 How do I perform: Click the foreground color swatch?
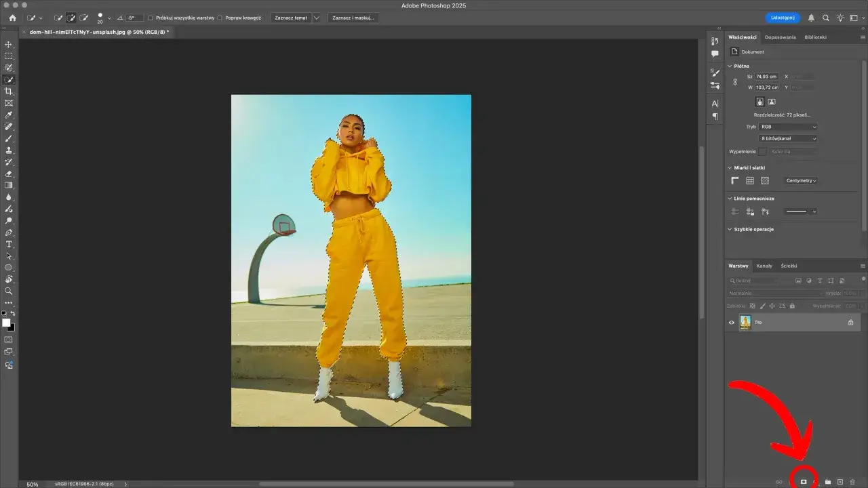coord(6,320)
